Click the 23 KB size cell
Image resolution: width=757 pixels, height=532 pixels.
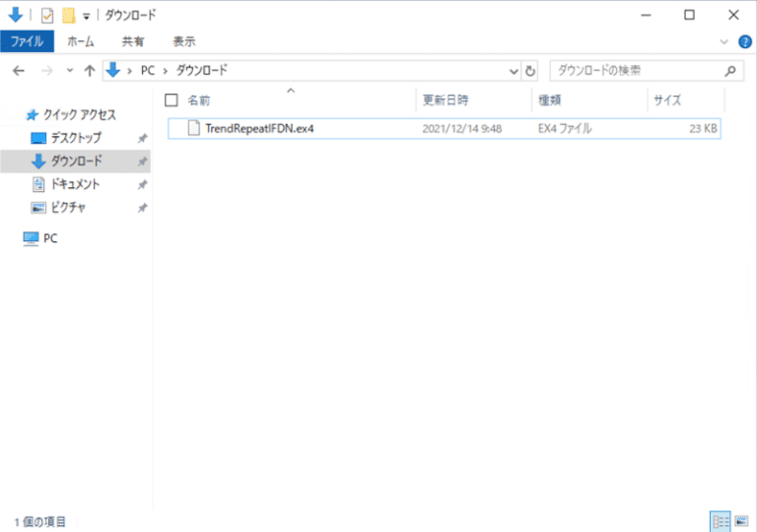pyautogui.click(x=703, y=128)
